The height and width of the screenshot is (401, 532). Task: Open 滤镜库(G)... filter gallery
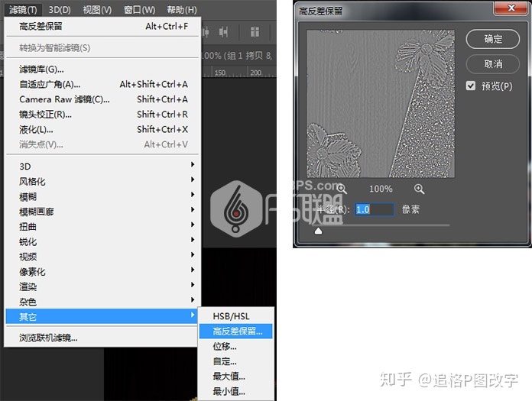tap(102, 70)
